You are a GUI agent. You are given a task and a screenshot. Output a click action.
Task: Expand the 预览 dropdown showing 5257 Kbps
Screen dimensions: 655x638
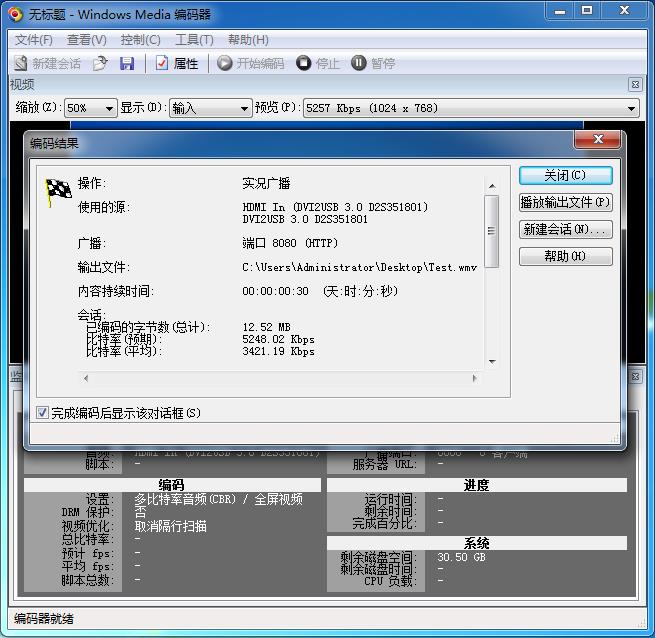click(470, 108)
